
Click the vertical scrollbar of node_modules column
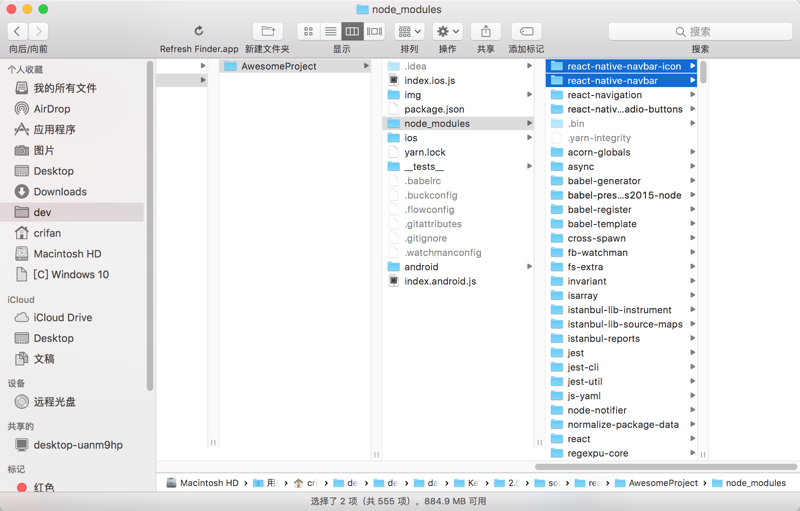click(703, 72)
